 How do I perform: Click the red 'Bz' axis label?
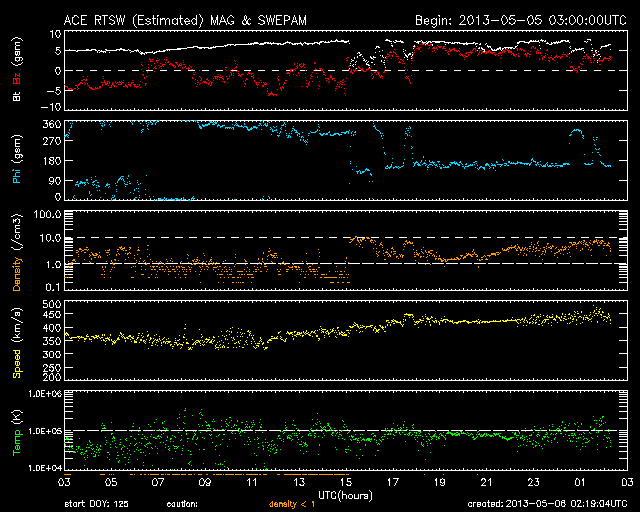click(x=17, y=78)
